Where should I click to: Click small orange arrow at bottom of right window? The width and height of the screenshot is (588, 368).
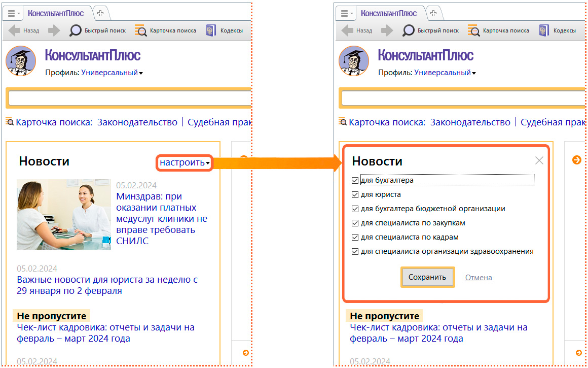tap(579, 353)
